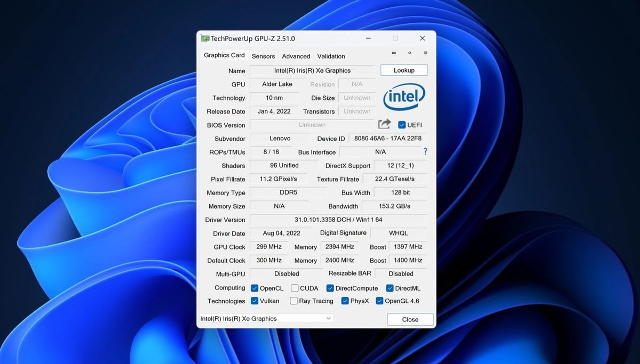Switch to the Advanced tab
640x364 pixels.
pos(296,56)
